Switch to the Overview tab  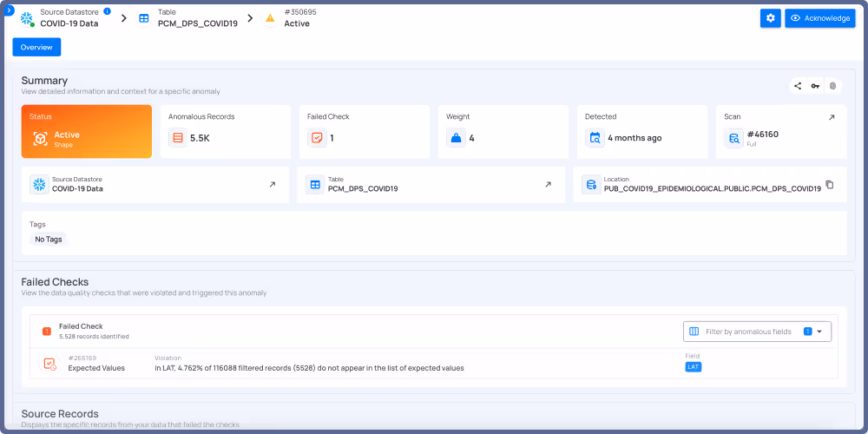point(36,47)
